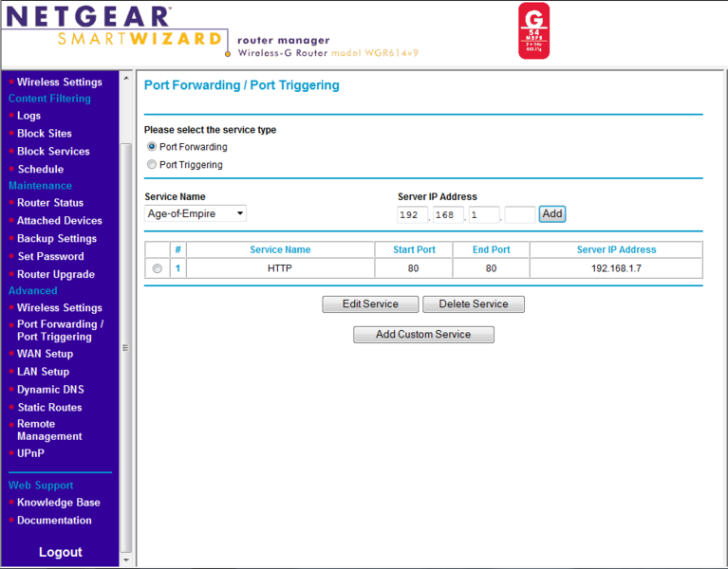Click the first IP octet field containing 192
Viewport: 728px width, 569px height.
(412, 214)
